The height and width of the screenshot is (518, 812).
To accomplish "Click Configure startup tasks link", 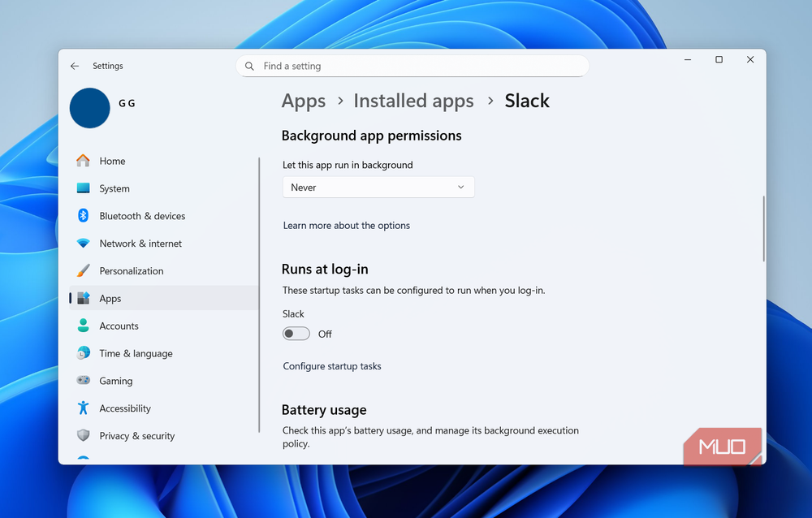I will tap(332, 366).
